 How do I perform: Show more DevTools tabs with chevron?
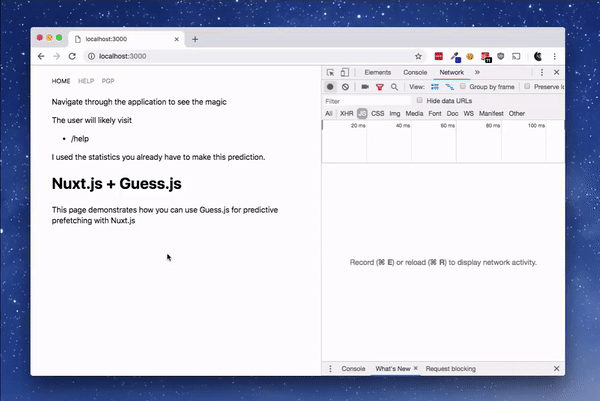point(477,72)
